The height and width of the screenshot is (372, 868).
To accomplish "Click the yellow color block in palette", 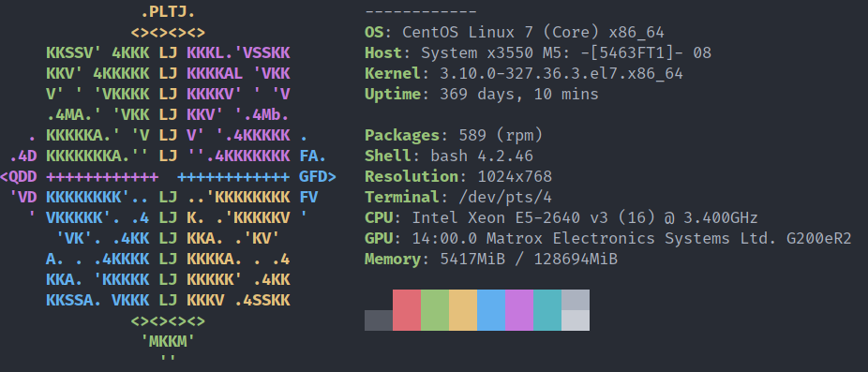I will tap(463, 310).
